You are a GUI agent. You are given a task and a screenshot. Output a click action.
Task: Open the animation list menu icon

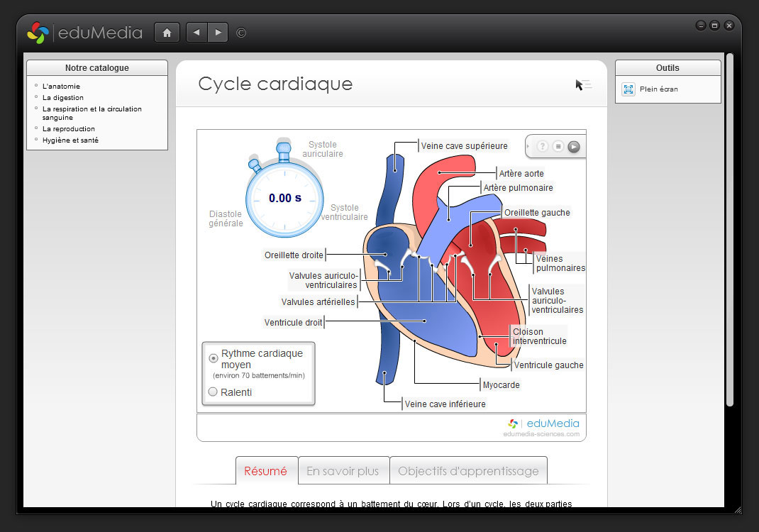pos(558,147)
